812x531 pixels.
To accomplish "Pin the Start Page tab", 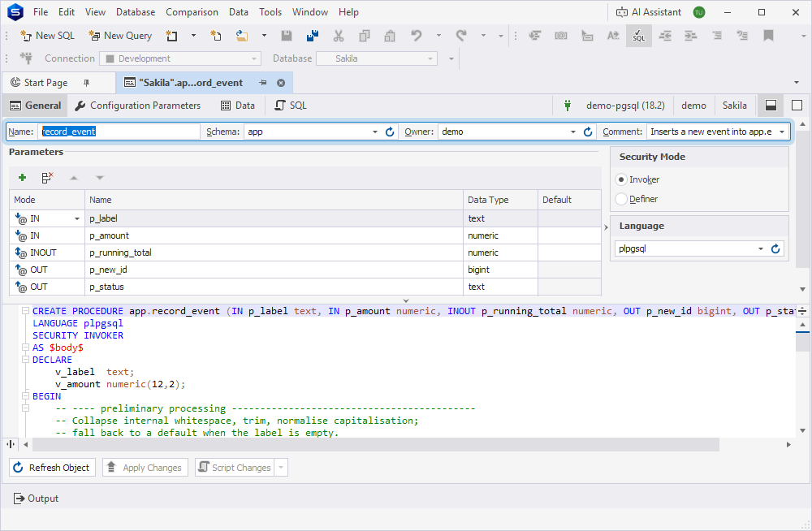I will point(87,83).
